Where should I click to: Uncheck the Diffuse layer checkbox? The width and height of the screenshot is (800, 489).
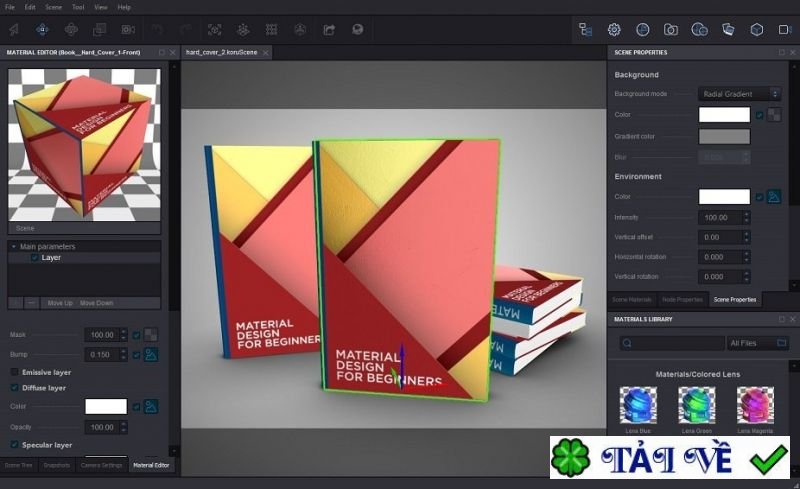[x=14, y=387]
